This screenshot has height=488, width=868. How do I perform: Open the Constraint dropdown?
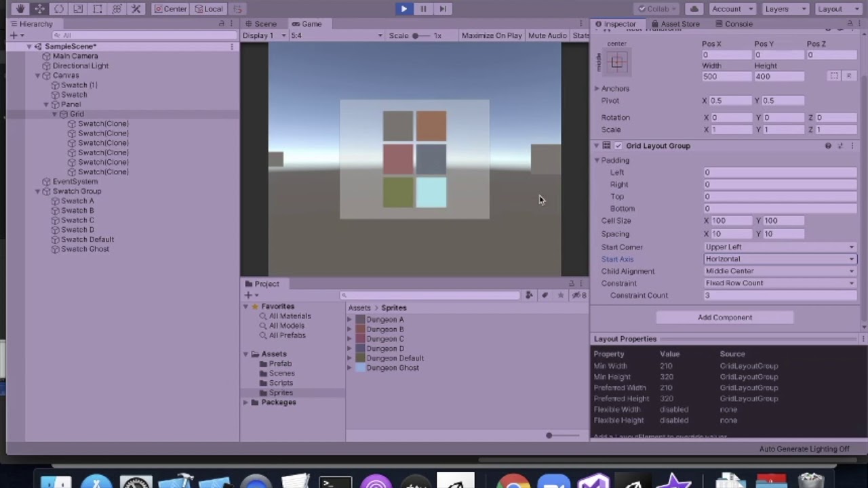click(780, 283)
